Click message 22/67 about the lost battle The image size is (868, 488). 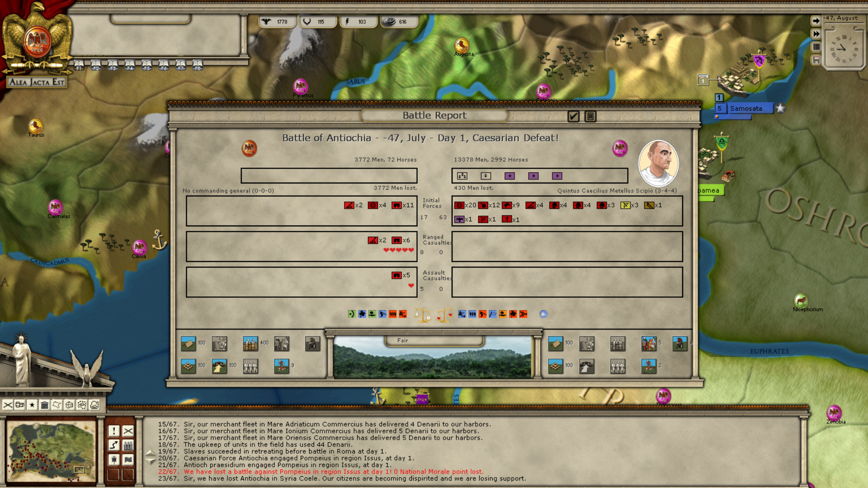[321, 472]
